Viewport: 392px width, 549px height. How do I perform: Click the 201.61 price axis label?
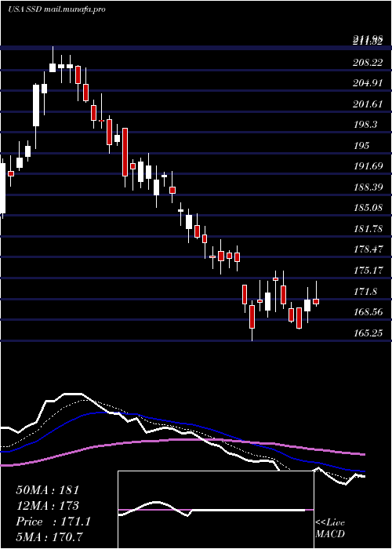point(368,104)
